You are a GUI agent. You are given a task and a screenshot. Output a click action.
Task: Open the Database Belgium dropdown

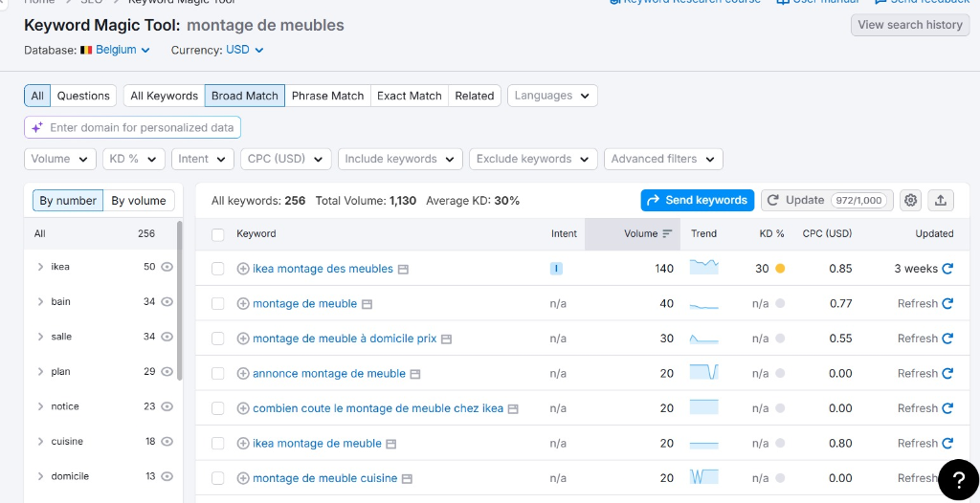(x=115, y=50)
